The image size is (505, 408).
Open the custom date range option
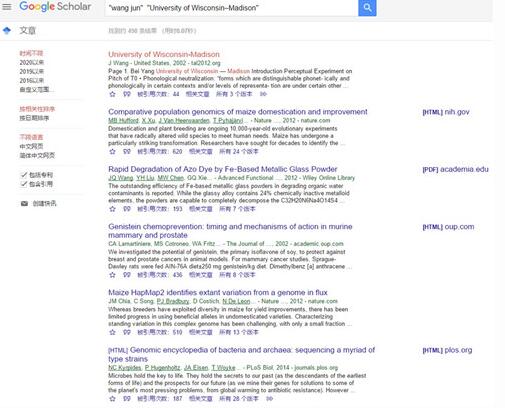click(x=35, y=89)
